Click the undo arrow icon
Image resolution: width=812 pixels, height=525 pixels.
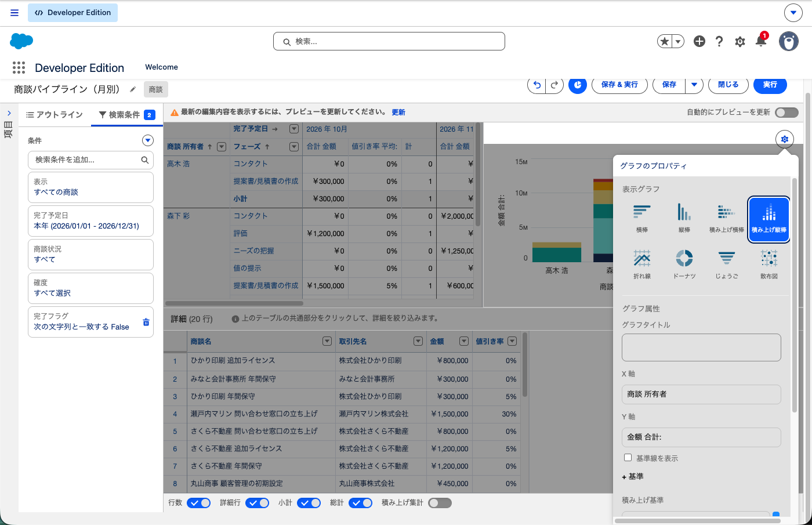(536, 85)
